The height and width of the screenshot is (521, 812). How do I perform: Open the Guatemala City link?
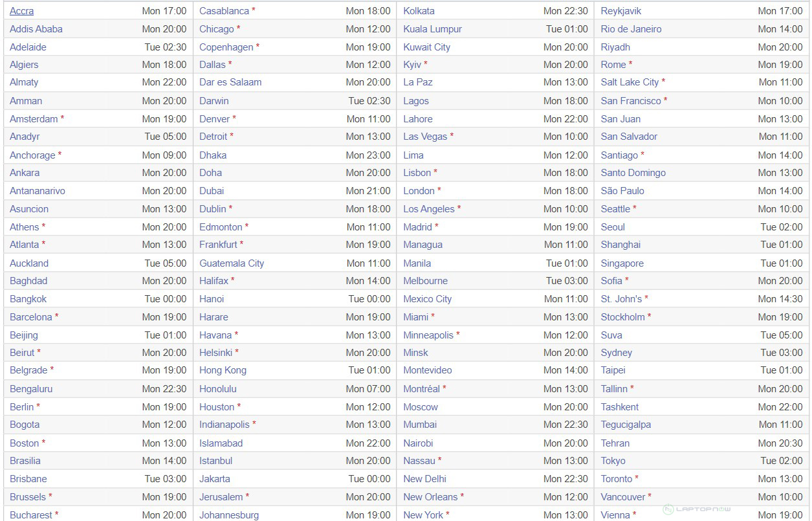pyautogui.click(x=232, y=263)
